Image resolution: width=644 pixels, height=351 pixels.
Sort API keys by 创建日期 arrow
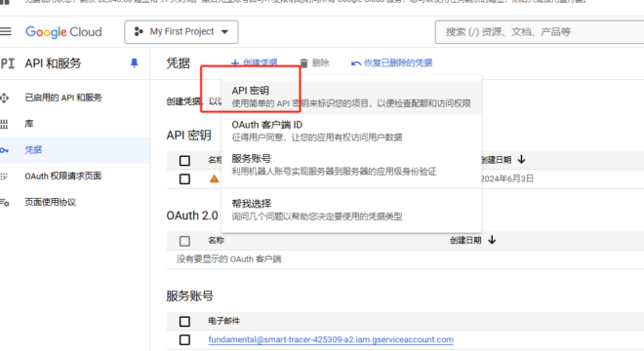(x=522, y=159)
